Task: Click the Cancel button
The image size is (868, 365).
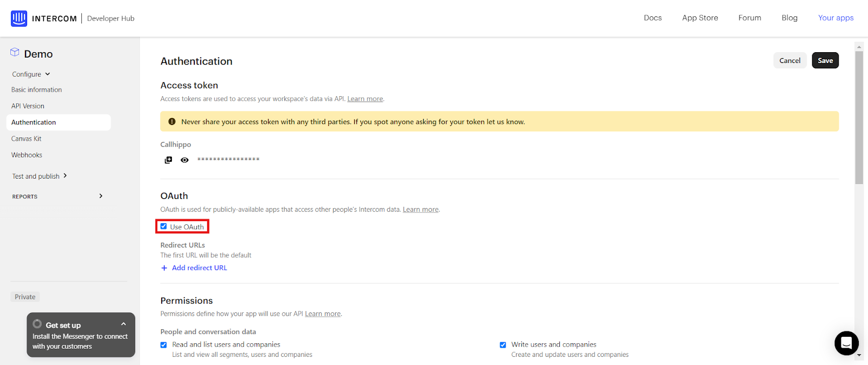Action: point(790,60)
